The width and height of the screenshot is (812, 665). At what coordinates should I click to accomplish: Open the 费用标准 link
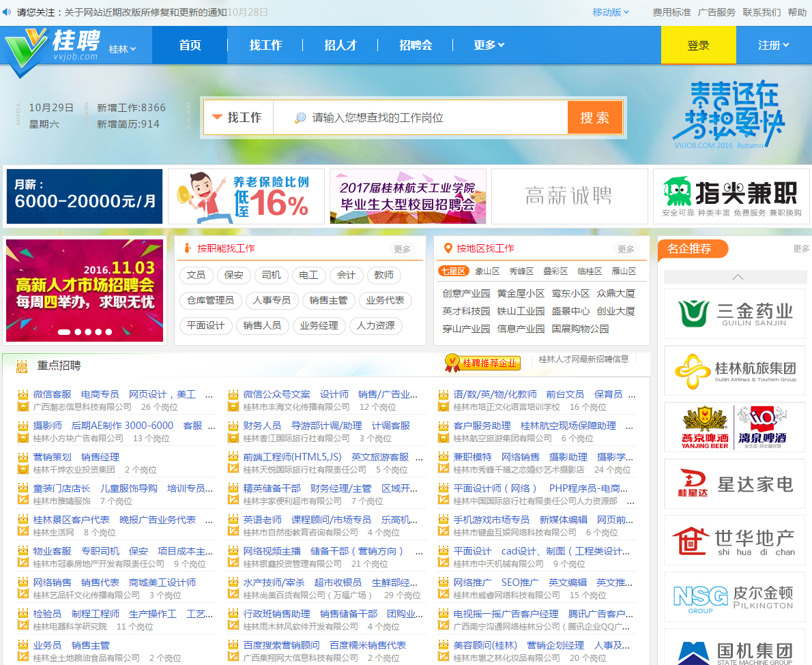(x=671, y=12)
